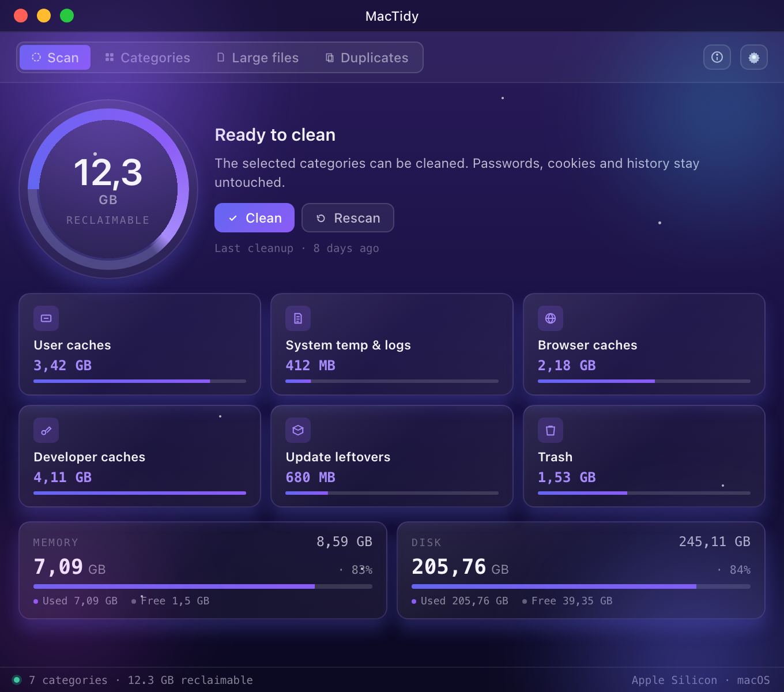Click the '83%' memory percentage
784x692 pixels.
(362, 570)
